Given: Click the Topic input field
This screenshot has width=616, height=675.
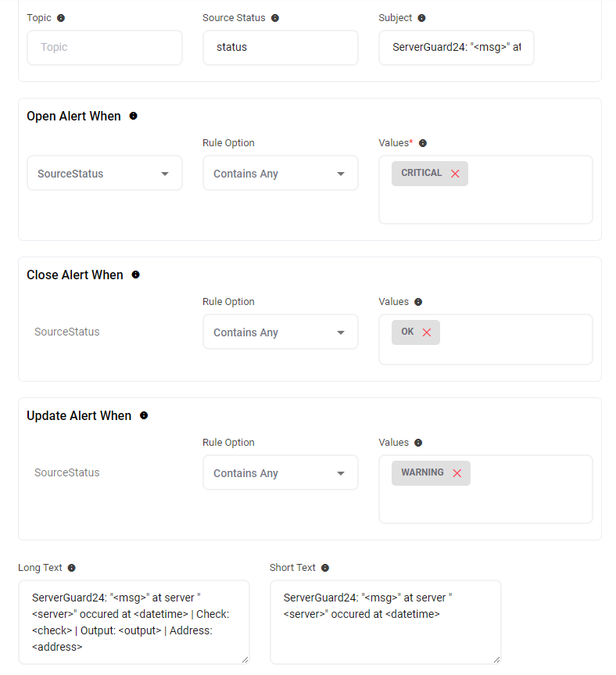Looking at the screenshot, I should (104, 47).
